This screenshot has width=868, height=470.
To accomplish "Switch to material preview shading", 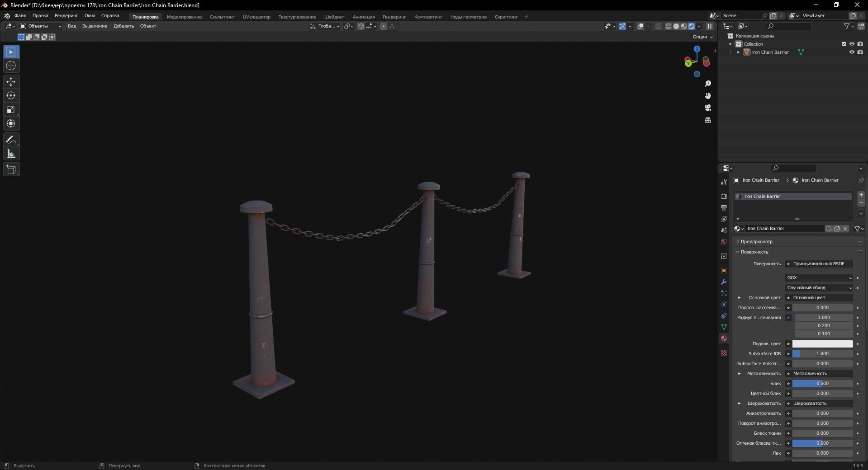I will coord(684,26).
